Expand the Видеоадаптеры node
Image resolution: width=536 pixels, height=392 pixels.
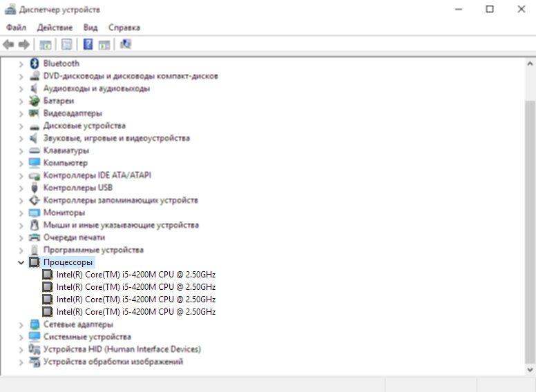21,113
